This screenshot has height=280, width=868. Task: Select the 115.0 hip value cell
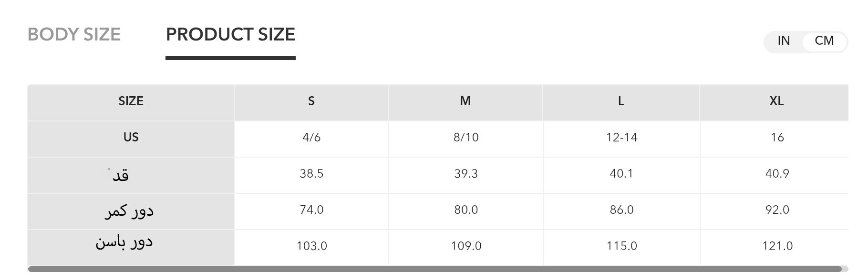coord(621,246)
